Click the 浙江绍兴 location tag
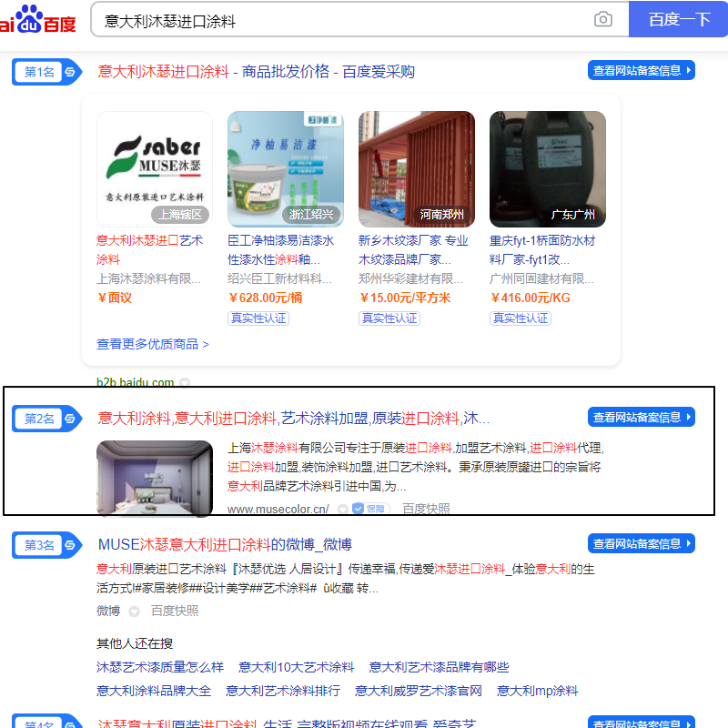 [311, 215]
